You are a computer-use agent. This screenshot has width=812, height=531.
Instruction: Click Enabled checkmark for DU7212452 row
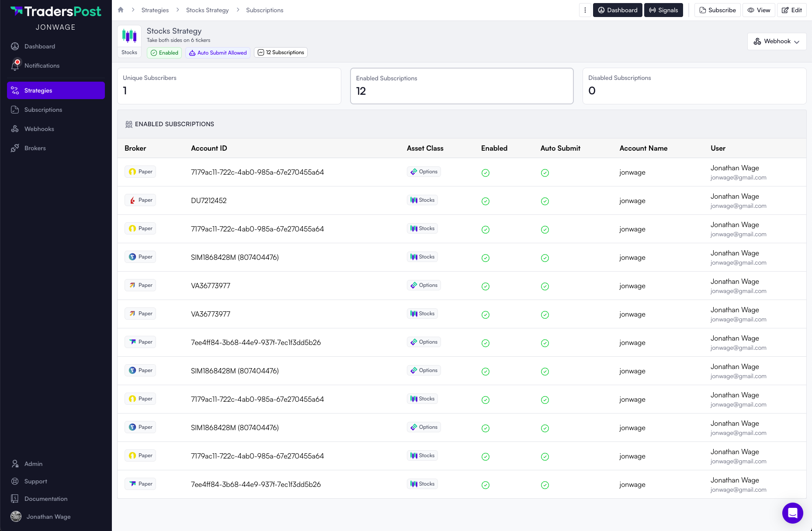(485, 201)
